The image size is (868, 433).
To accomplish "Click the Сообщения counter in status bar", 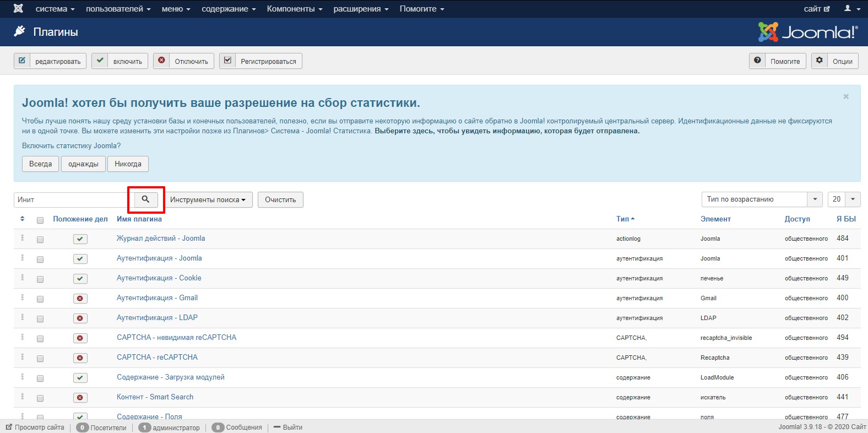I will [x=237, y=427].
